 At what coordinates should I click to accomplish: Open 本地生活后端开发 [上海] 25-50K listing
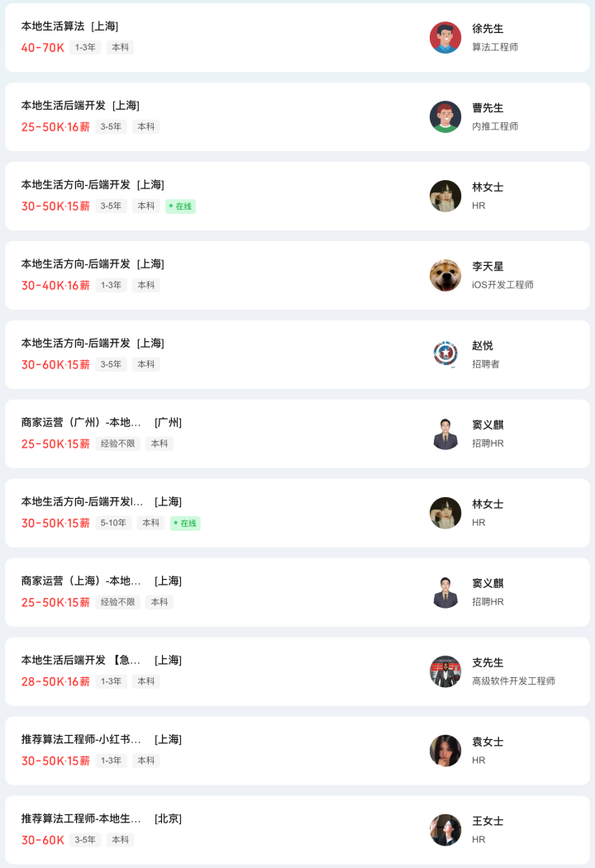(x=79, y=106)
